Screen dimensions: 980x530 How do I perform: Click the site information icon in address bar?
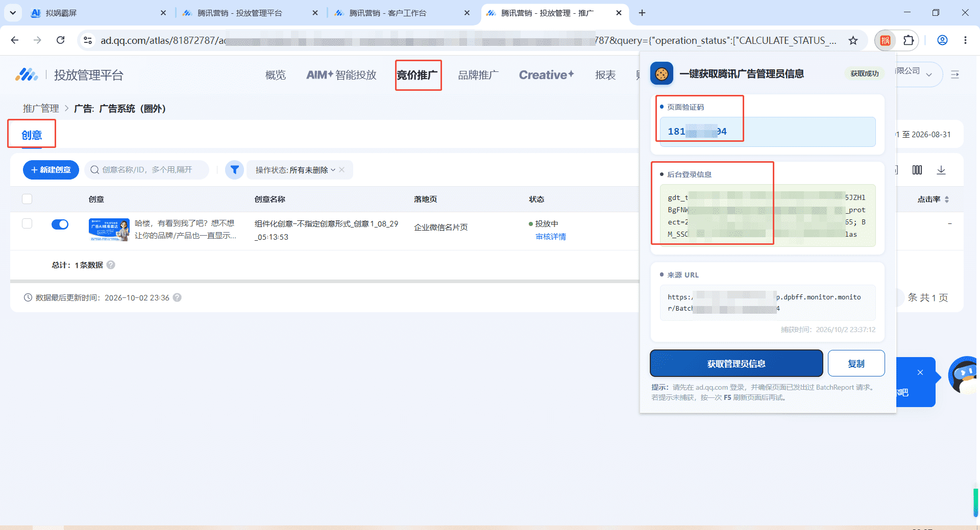tap(88, 40)
